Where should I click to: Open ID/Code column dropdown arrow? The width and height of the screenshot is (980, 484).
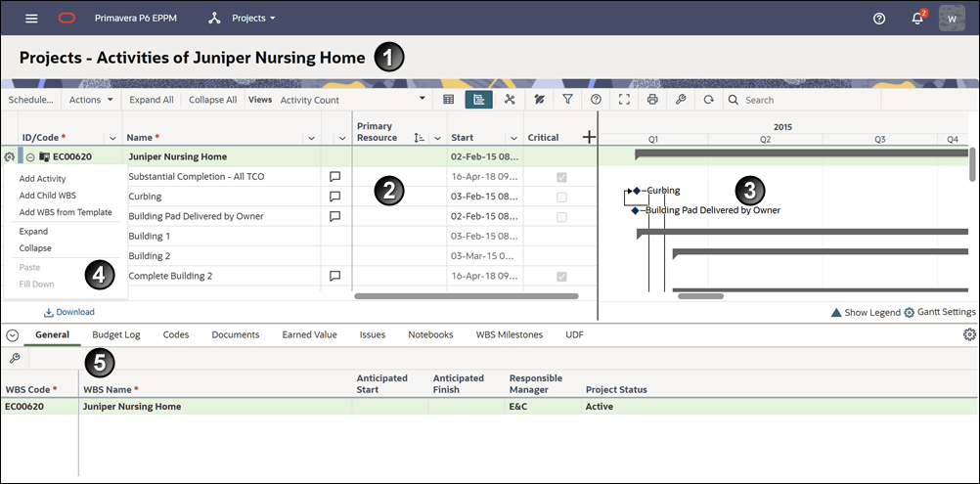click(113, 138)
